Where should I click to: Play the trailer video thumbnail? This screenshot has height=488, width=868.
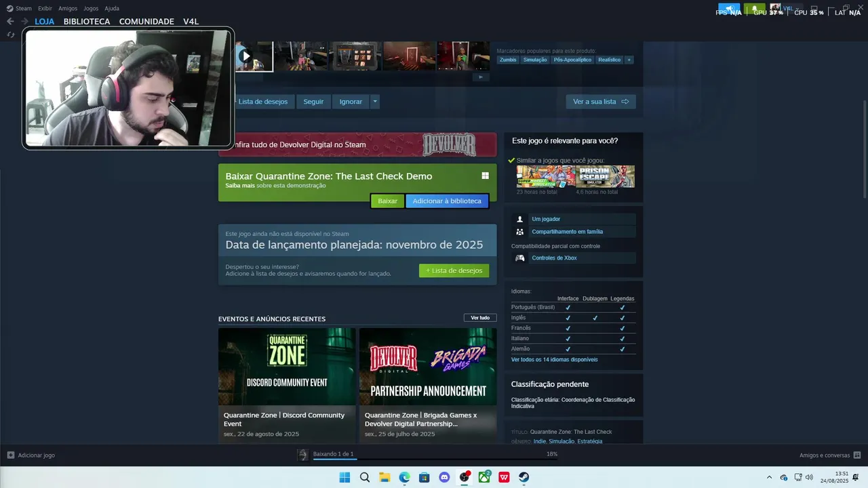coord(254,56)
